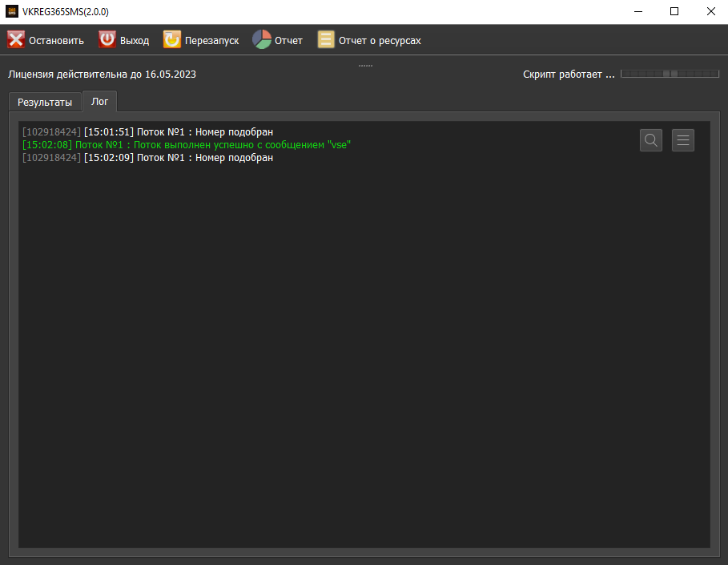Screen dimensions: 728x565
Task: Select the 15:02:09 Номер подобран log entry
Action: coord(148,158)
